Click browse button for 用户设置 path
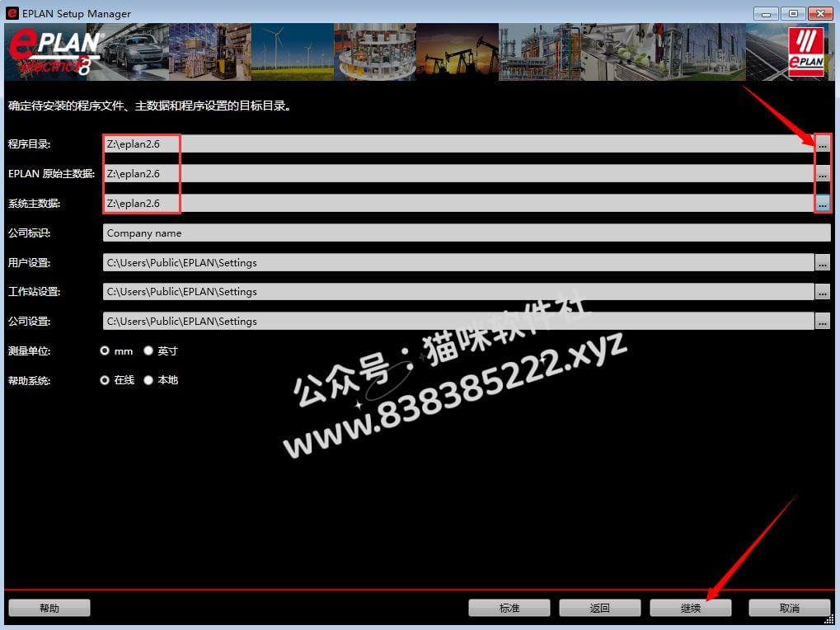The height and width of the screenshot is (630, 840). [823, 262]
